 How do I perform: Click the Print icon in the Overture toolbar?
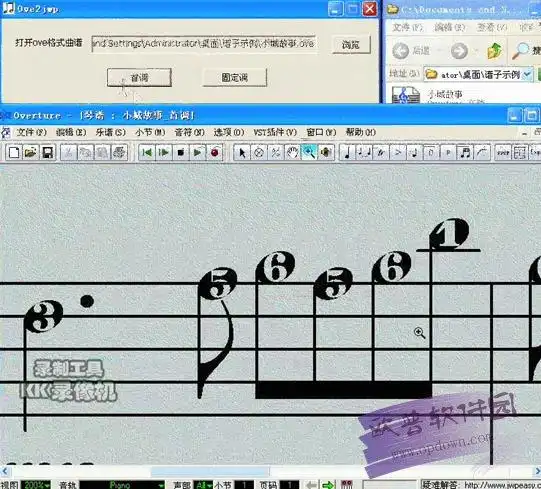point(119,153)
